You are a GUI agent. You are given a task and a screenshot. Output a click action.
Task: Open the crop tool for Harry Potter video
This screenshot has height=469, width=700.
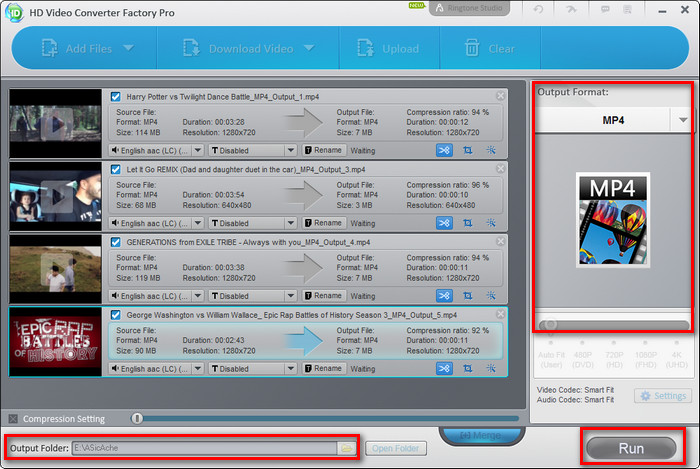467,150
